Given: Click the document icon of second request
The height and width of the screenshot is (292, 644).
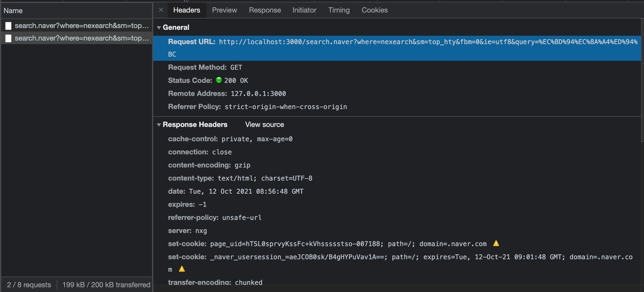Looking at the screenshot, I should [8, 38].
